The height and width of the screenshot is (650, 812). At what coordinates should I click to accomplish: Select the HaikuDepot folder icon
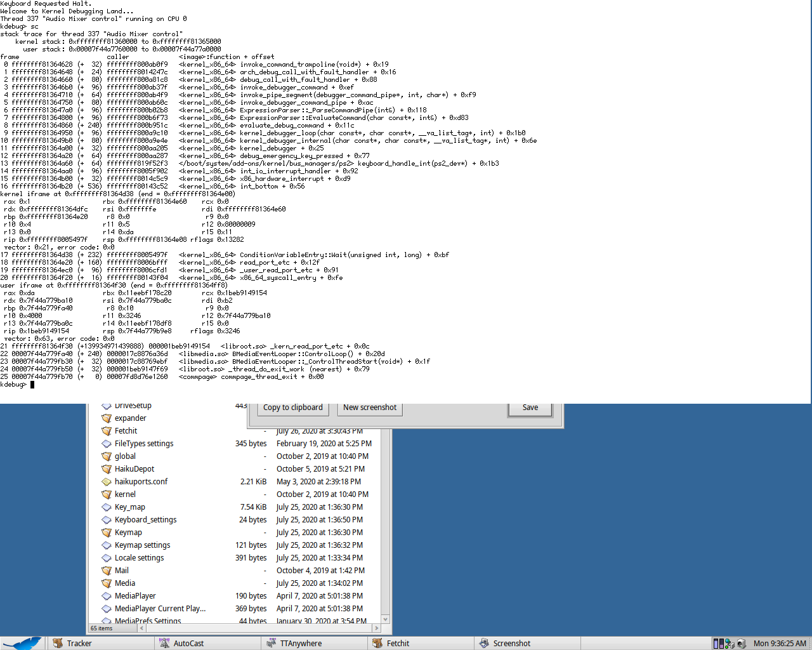[x=107, y=469]
